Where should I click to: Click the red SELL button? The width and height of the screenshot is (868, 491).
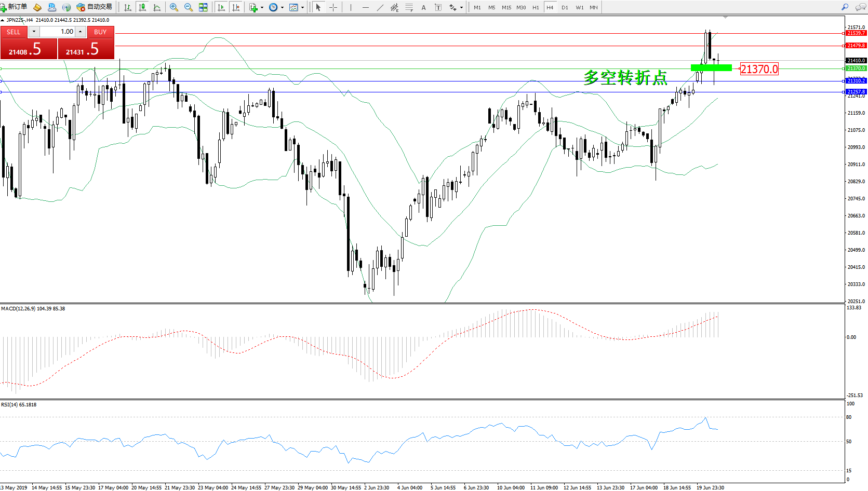click(x=14, y=32)
